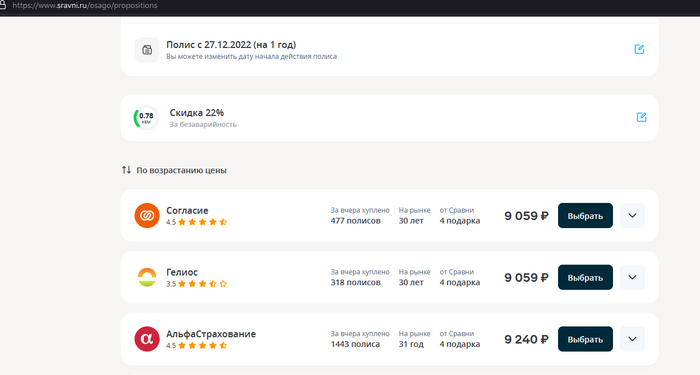Expand details for АльфаСтрахование offer

point(632,339)
